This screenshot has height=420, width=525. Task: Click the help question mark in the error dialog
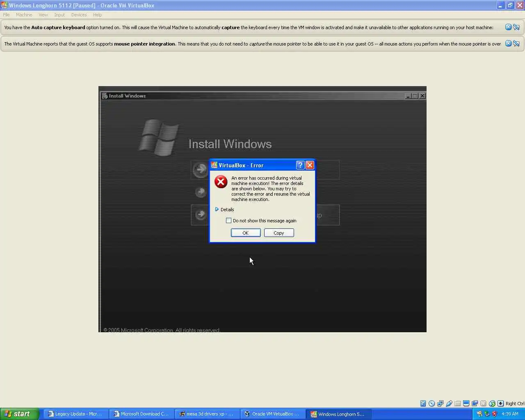pyautogui.click(x=300, y=165)
